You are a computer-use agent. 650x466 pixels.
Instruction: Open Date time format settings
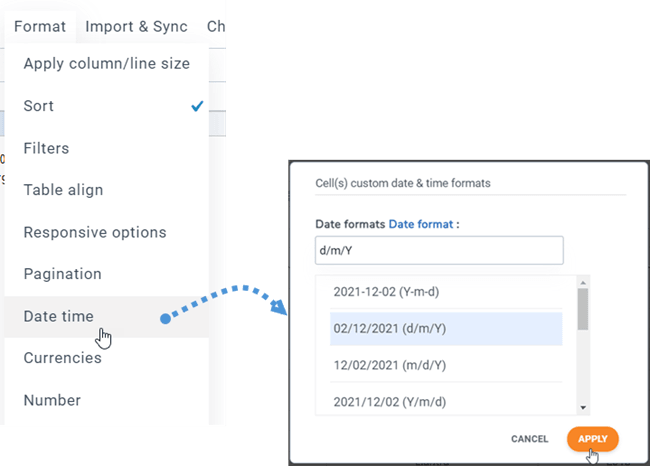(59, 316)
